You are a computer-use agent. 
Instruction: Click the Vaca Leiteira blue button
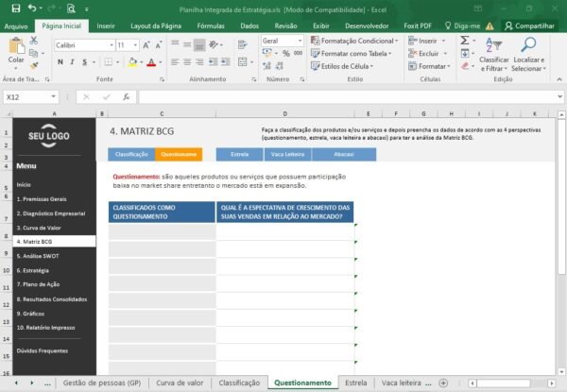coord(288,154)
